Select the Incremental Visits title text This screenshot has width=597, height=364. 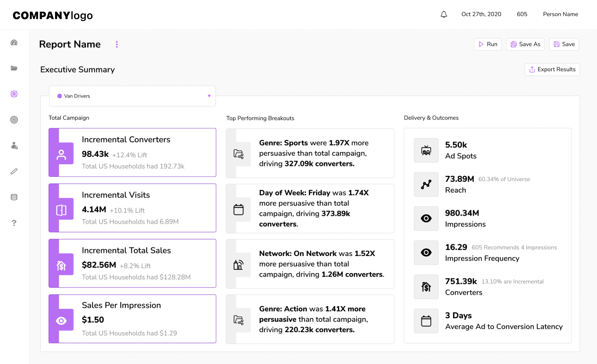116,195
